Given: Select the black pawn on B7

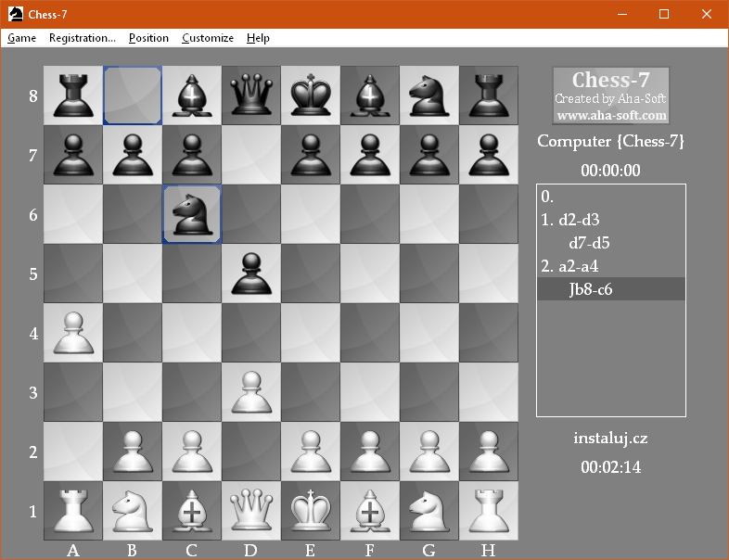Looking at the screenshot, I should coord(133,155).
